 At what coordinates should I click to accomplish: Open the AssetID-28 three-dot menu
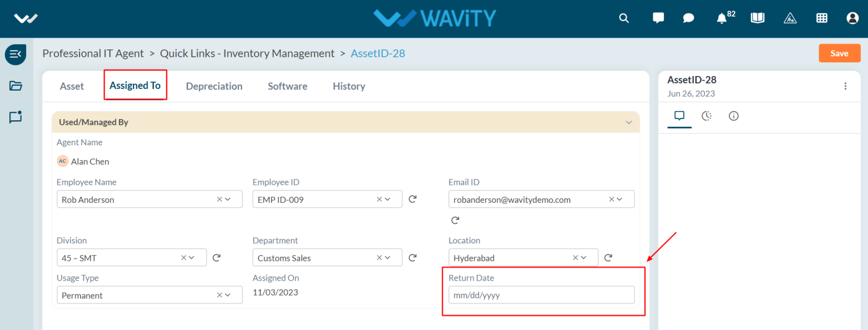pyautogui.click(x=845, y=86)
